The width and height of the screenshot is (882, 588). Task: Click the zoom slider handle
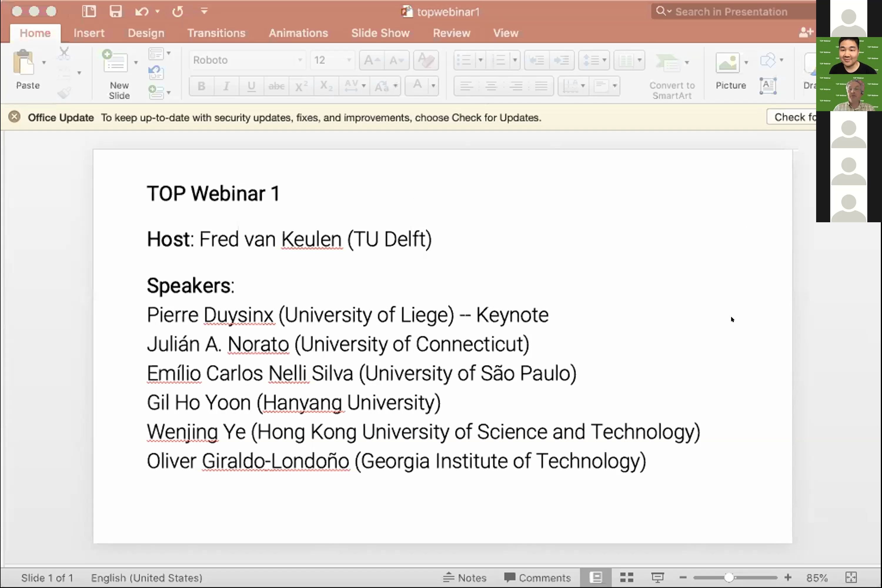point(729,577)
